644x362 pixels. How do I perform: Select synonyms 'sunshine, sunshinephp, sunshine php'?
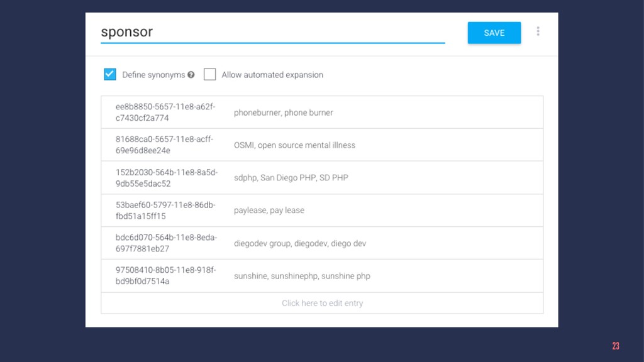(x=302, y=276)
